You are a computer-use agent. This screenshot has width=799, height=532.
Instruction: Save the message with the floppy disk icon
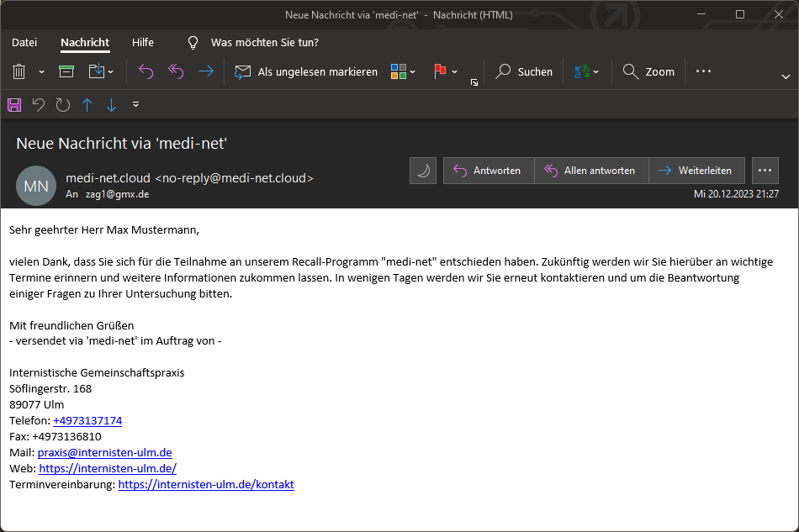pos(14,105)
